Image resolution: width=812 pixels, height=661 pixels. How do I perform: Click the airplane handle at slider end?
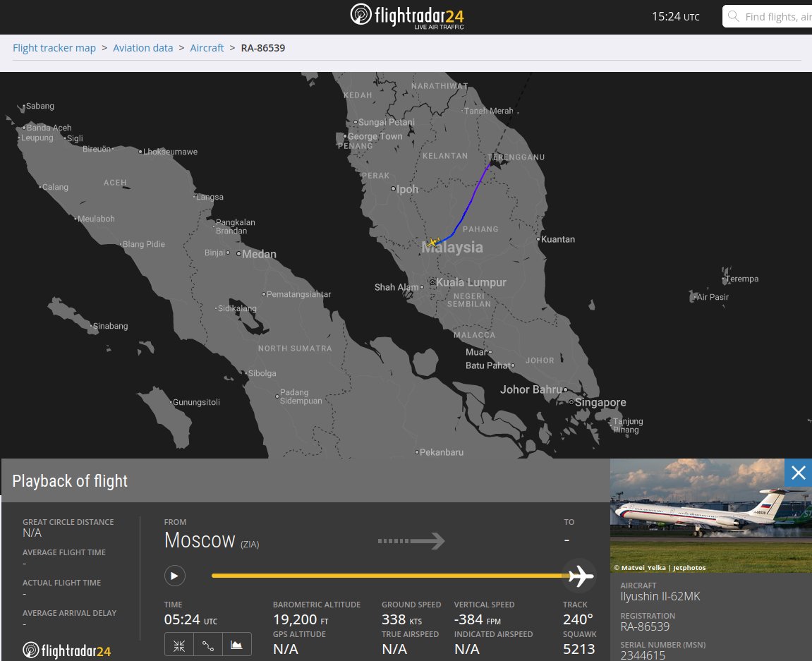coord(580,576)
